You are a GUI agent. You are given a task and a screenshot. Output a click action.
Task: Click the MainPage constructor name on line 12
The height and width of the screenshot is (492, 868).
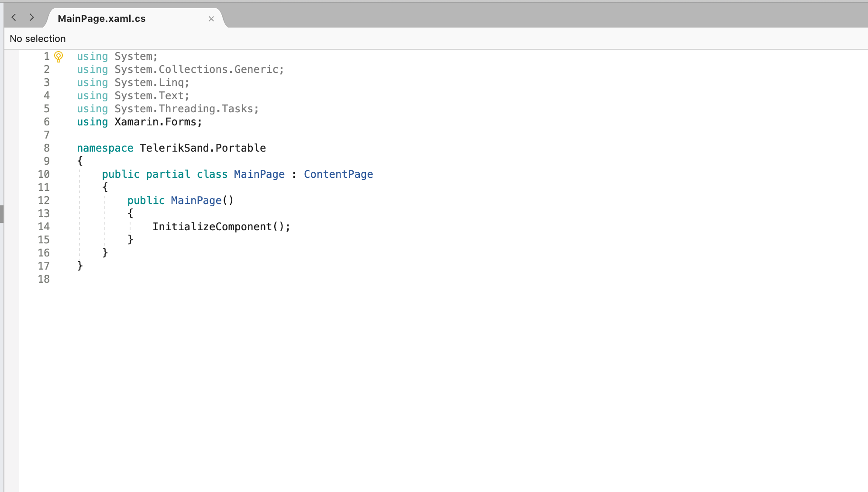(x=196, y=201)
